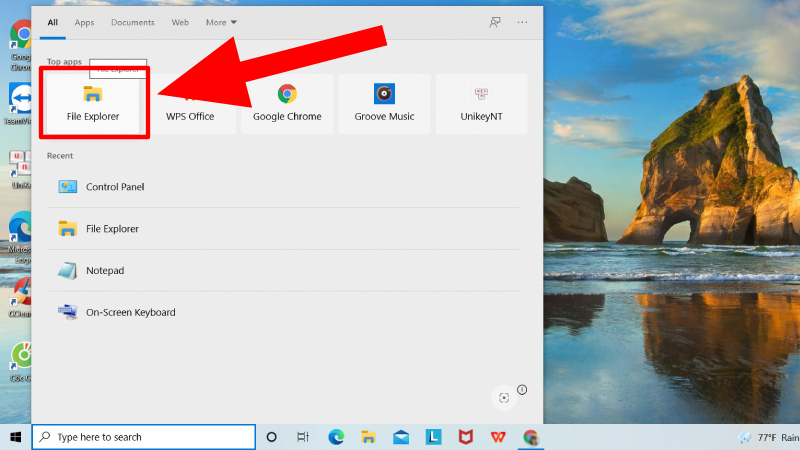Select Microsoft Edge desktop shortcut

[x=20, y=238]
